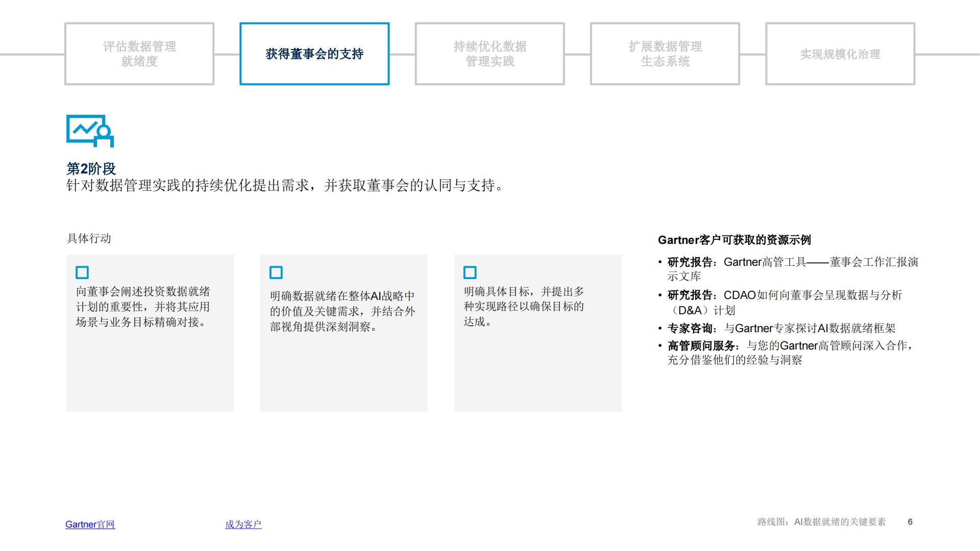Click the page number 6

[910, 521]
